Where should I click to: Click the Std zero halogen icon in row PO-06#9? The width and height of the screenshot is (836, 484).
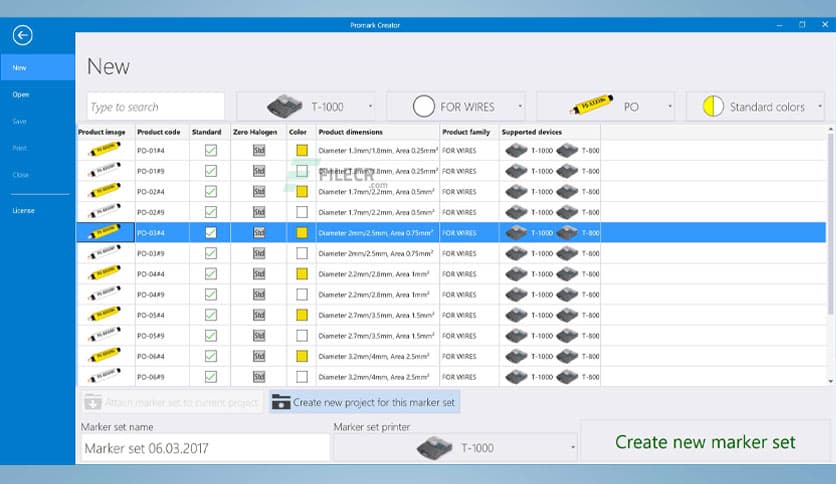(x=259, y=377)
